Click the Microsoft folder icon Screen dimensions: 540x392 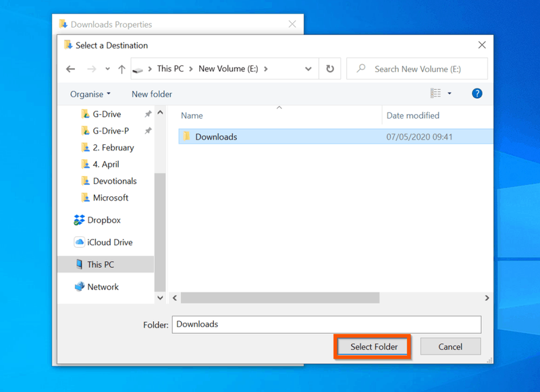pyautogui.click(x=86, y=197)
